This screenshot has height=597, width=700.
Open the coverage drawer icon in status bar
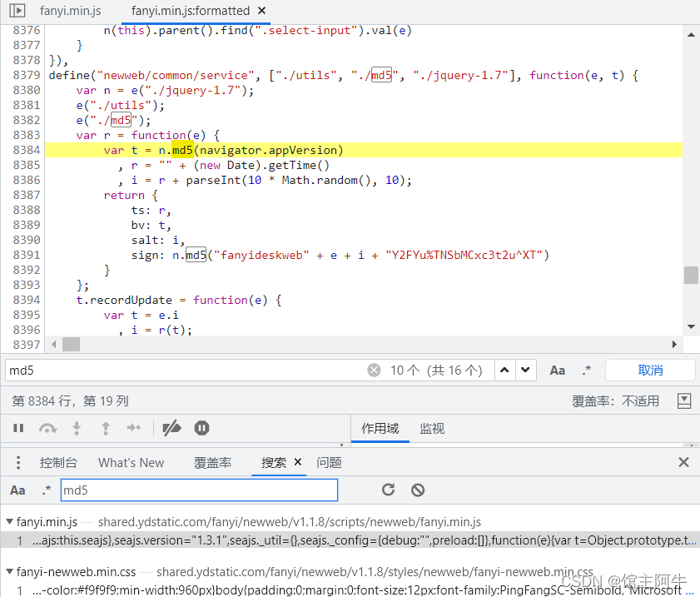684,401
